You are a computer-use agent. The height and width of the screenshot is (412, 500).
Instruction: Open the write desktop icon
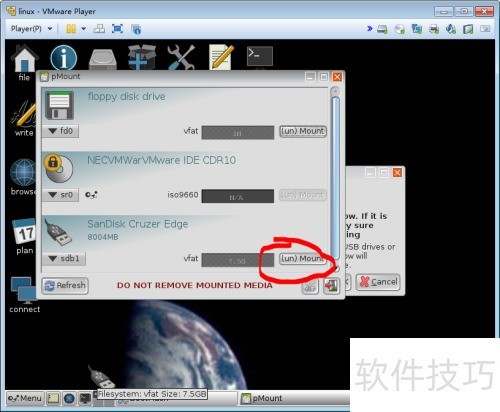[24, 118]
